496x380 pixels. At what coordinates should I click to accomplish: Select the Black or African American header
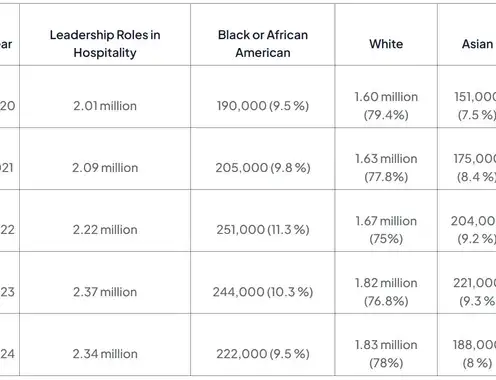pyautogui.click(x=263, y=44)
